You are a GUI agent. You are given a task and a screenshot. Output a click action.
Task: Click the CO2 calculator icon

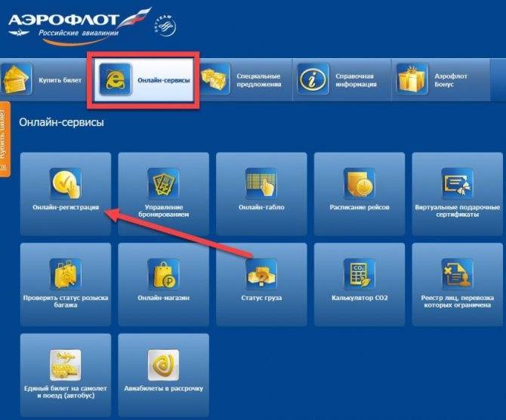click(x=359, y=274)
